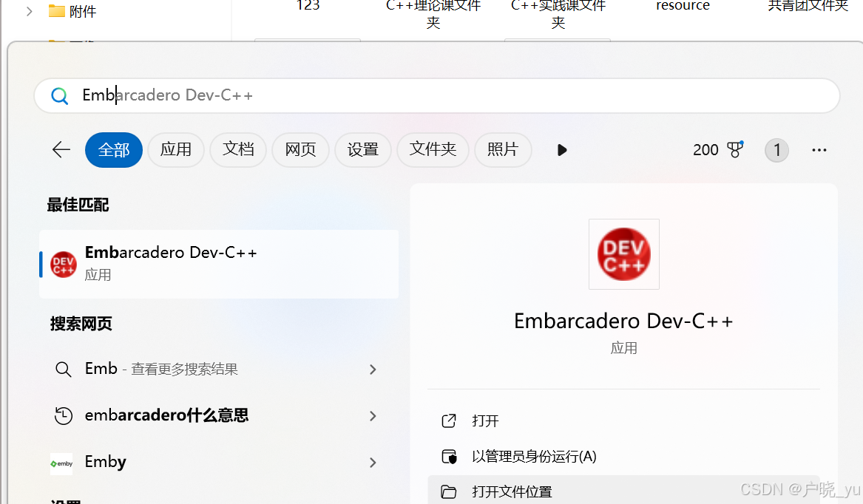
Task: Click the Embarcadero Dev-C++ title in details pane
Action: point(623,321)
